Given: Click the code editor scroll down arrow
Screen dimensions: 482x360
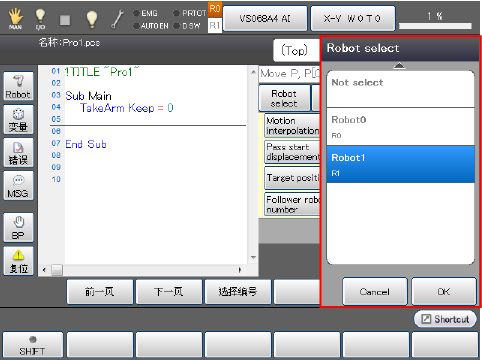Looking at the screenshot, I should [x=253, y=257].
